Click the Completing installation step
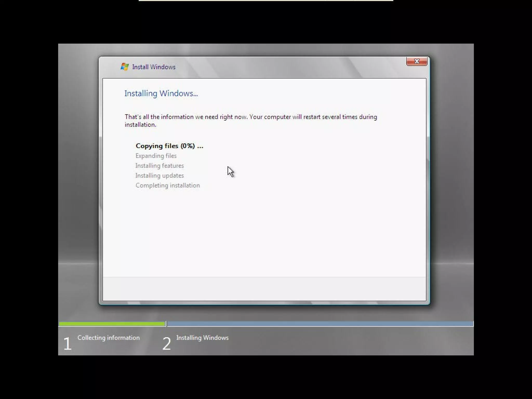 (x=168, y=185)
